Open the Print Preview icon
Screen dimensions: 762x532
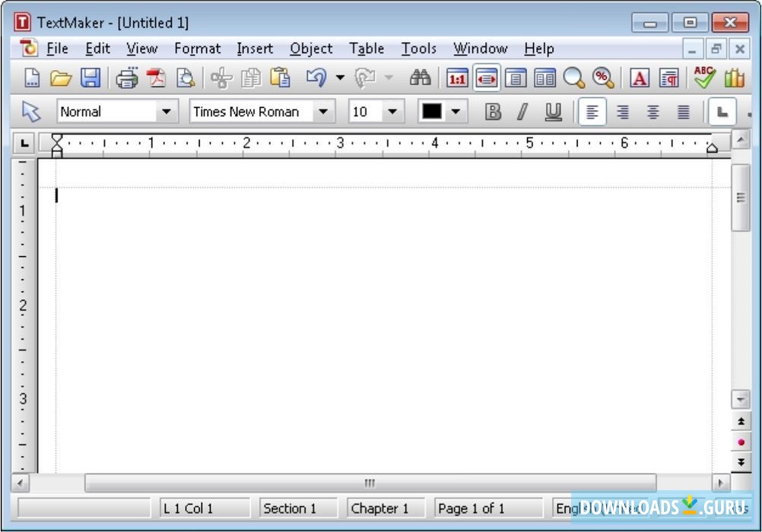[x=185, y=78]
